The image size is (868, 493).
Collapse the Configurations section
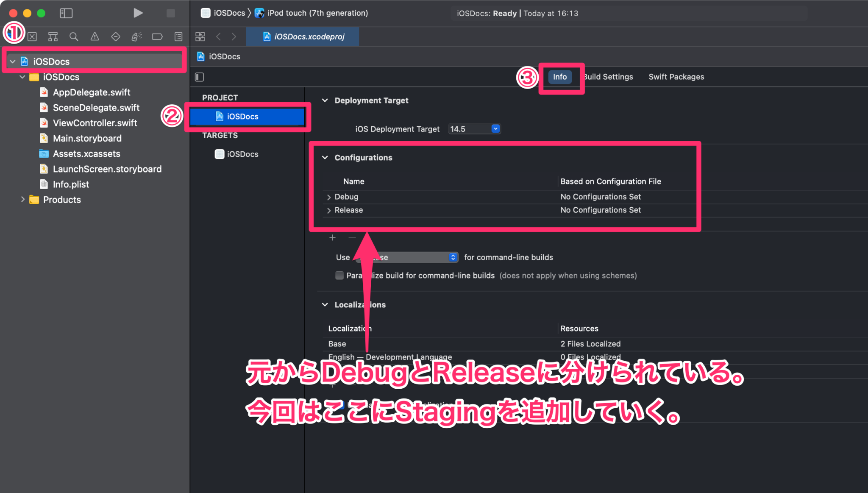(325, 157)
